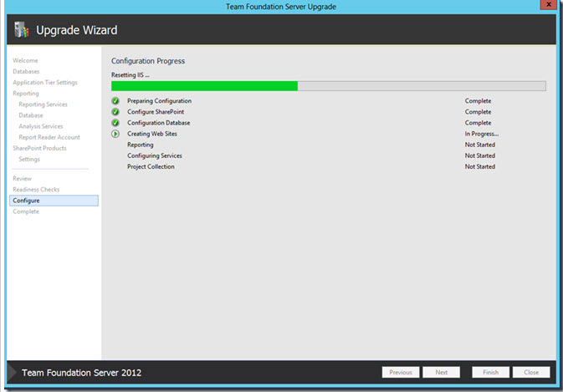Click the Resetting IIS status text

(x=131, y=75)
